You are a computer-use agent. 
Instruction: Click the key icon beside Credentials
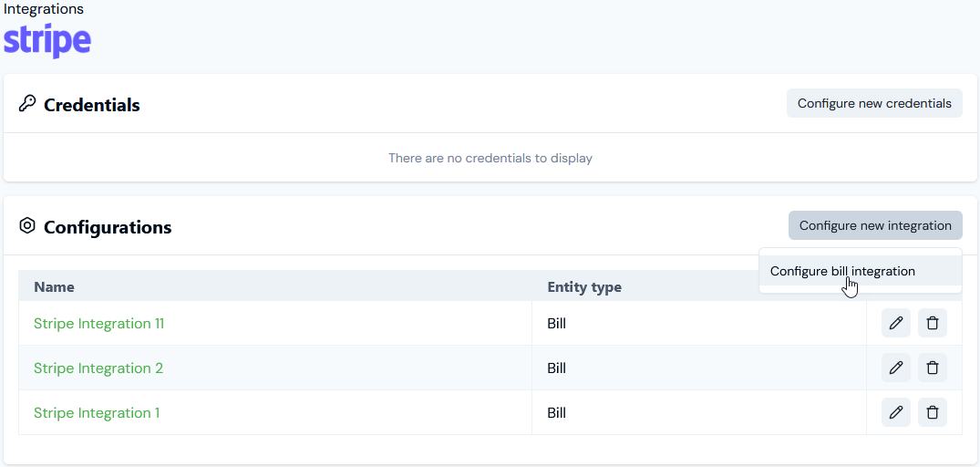coord(26,104)
